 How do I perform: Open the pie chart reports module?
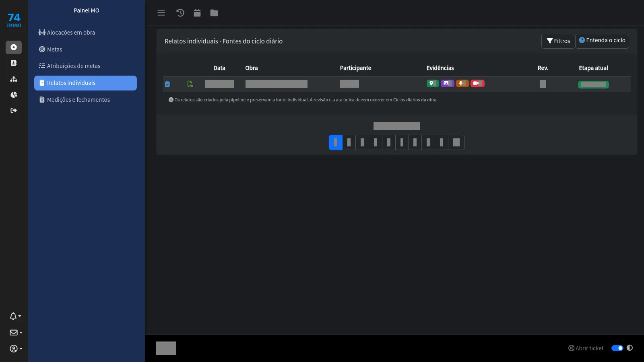click(x=14, y=95)
